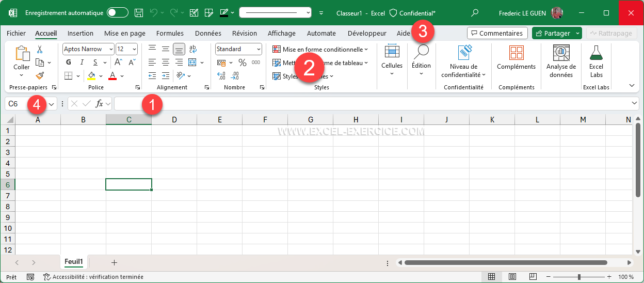Viewport: 644px width, 283px height.
Task: Click the thousands separator 000 icon
Action: click(256, 62)
